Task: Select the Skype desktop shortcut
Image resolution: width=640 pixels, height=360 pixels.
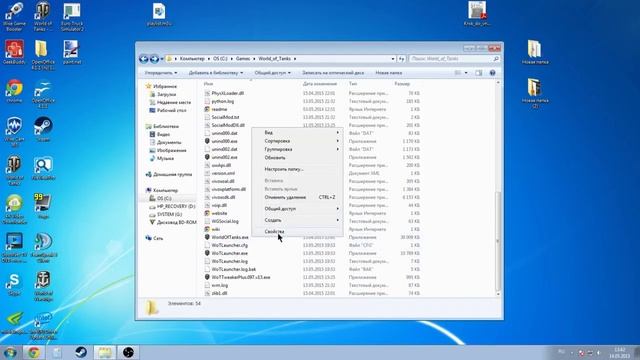Action: click(x=14, y=284)
